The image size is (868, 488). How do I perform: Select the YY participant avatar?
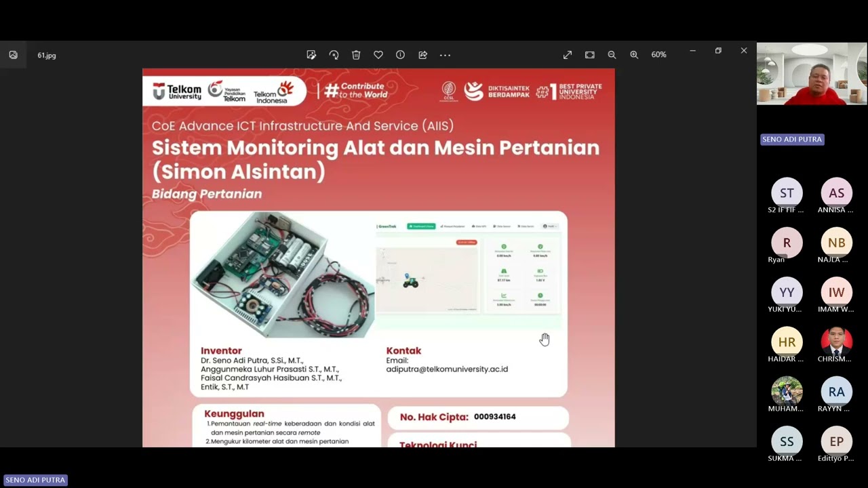(x=787, y=292)
